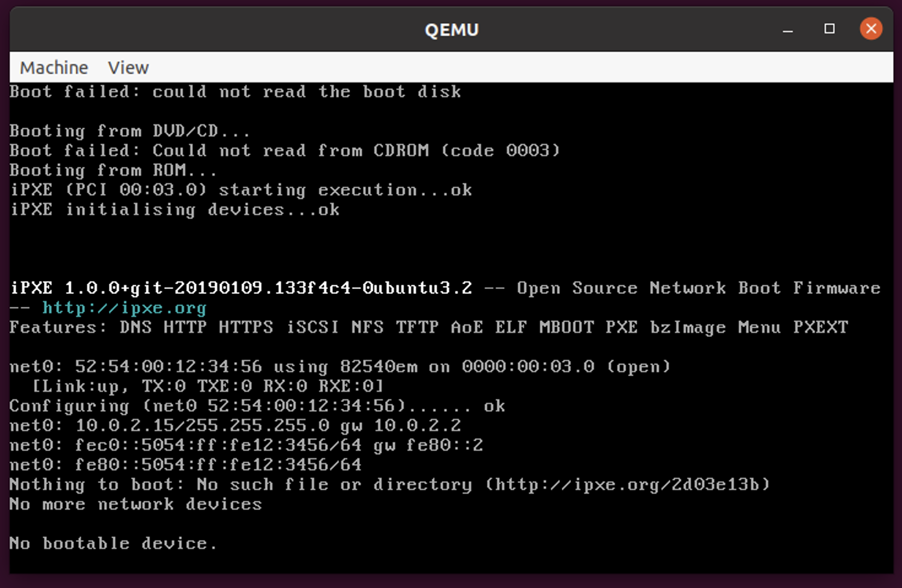
Task: Click 'Could not read from CDROM' line
Action: click(x=285, y=150)
